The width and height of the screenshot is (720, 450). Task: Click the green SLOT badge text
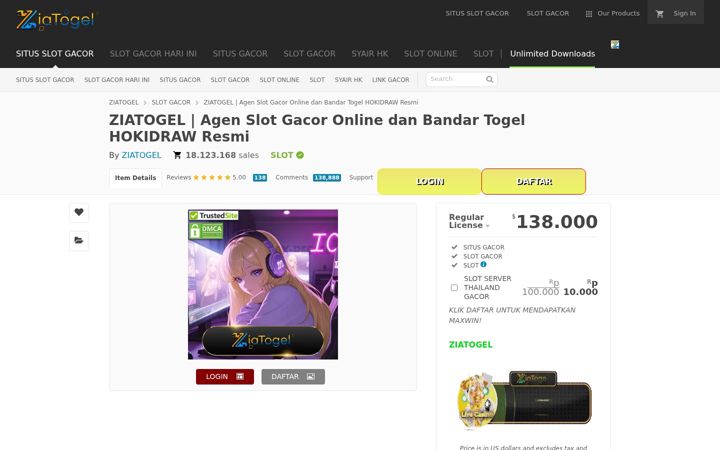[281, 155]
